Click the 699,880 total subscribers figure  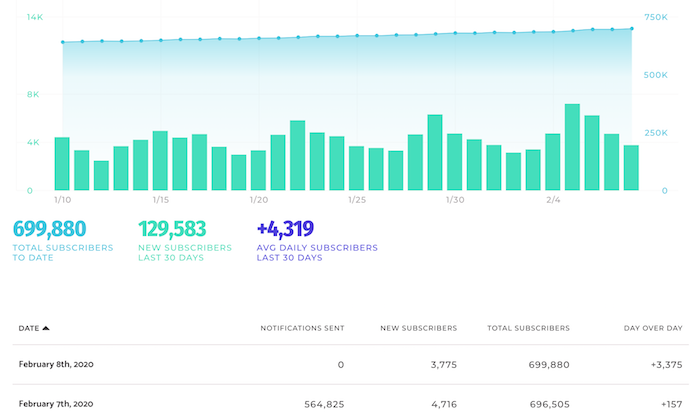click(x=50, y=229)
